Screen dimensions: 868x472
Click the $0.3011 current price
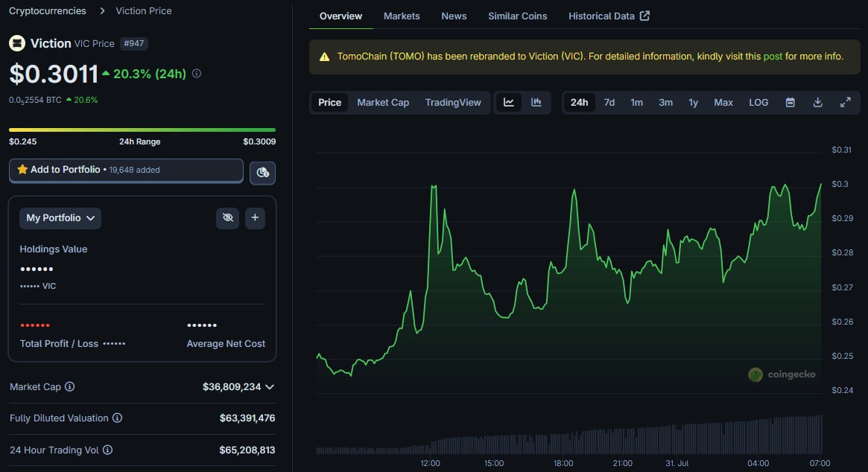click(x=54, y=74)
